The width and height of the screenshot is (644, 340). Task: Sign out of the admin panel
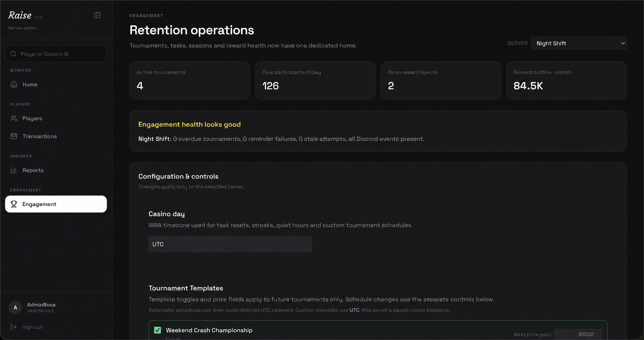[x=56, y=327]
